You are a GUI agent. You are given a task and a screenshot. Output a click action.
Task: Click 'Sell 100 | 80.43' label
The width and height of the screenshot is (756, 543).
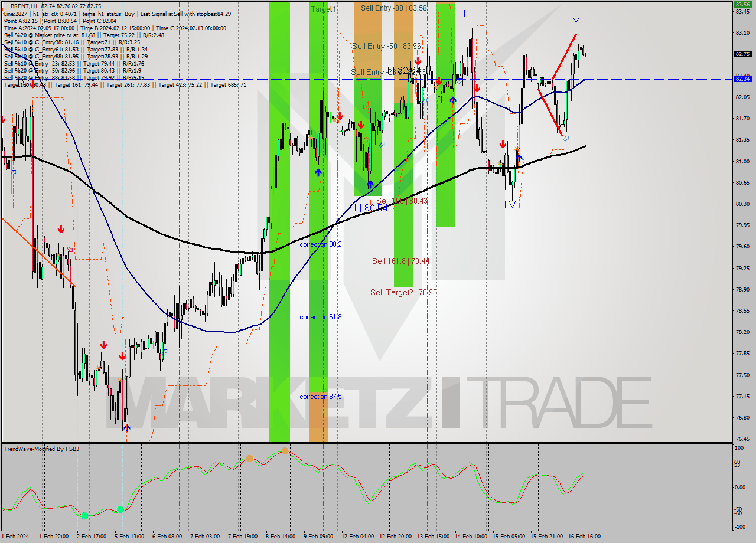point(402,201)
